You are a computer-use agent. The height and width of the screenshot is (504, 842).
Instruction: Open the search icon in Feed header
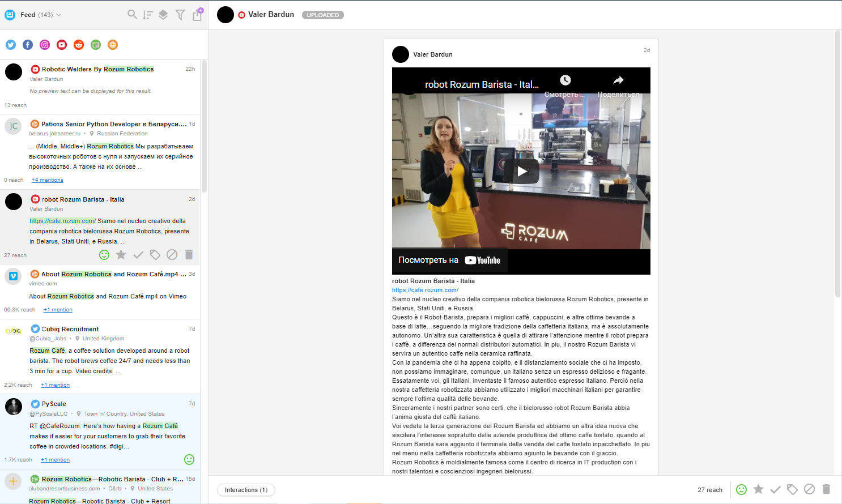(x=132, y=14)
